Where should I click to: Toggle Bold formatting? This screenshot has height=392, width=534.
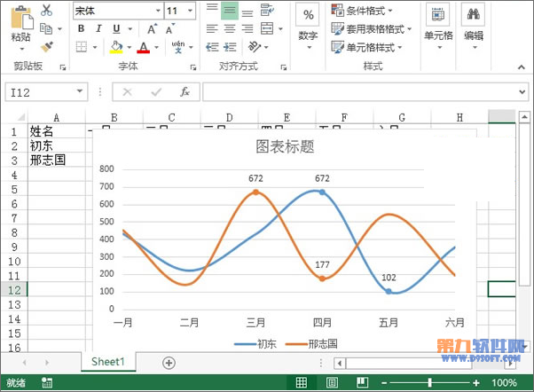[80, 28]
